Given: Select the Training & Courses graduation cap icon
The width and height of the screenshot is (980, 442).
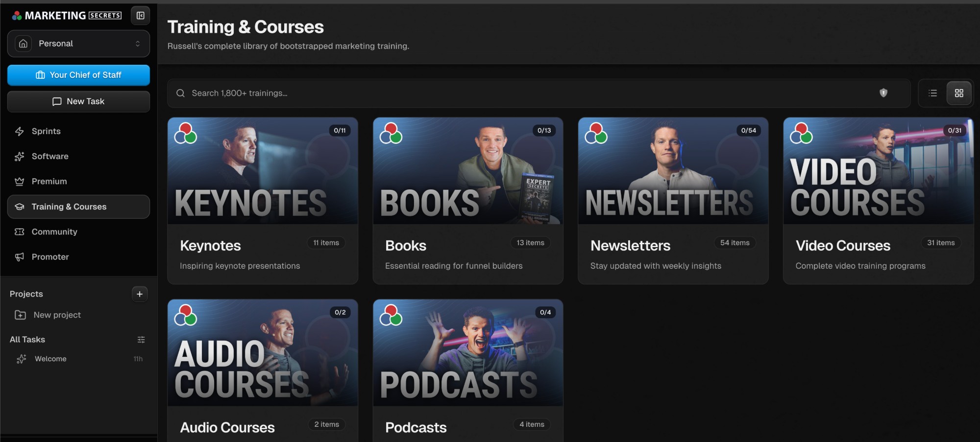Looking at the screenshot, I should [x=19, y=207].
